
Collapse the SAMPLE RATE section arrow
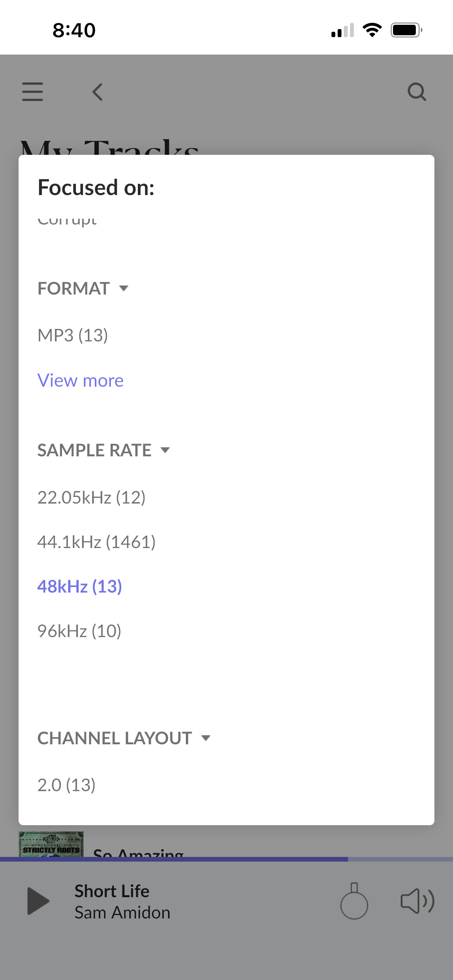tap(165, 450)
